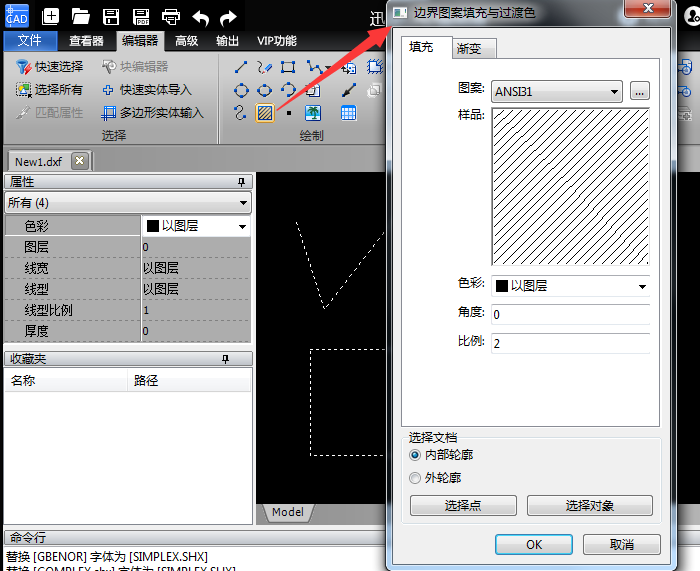
Task: Switch to the 渐变 tab
Action: pos(468,48)
